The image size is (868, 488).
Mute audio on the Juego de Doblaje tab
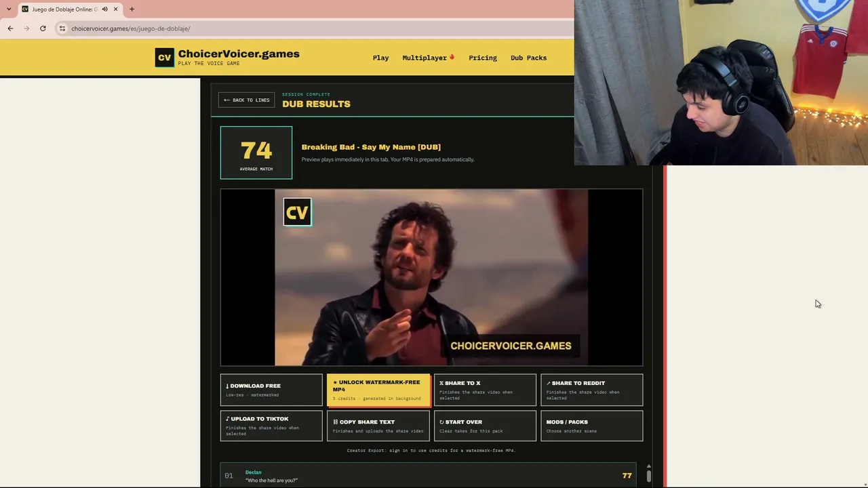tap(104, 9)
